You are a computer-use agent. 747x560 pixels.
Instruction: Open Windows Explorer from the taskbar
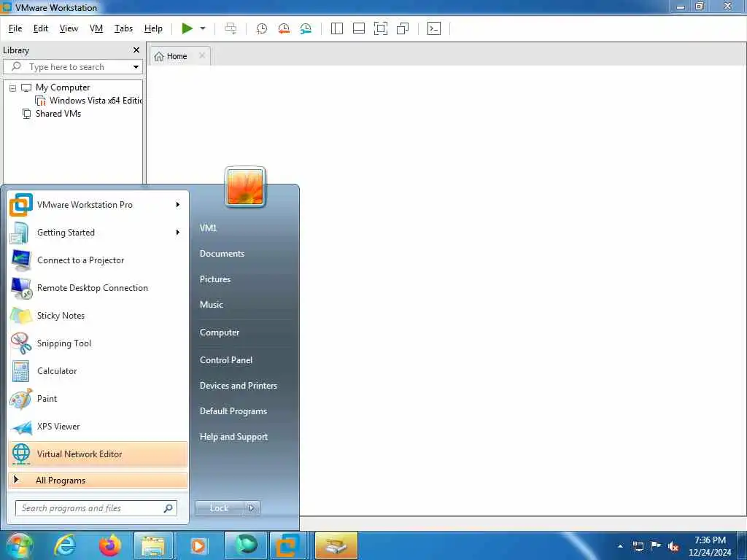pos(152,545)
